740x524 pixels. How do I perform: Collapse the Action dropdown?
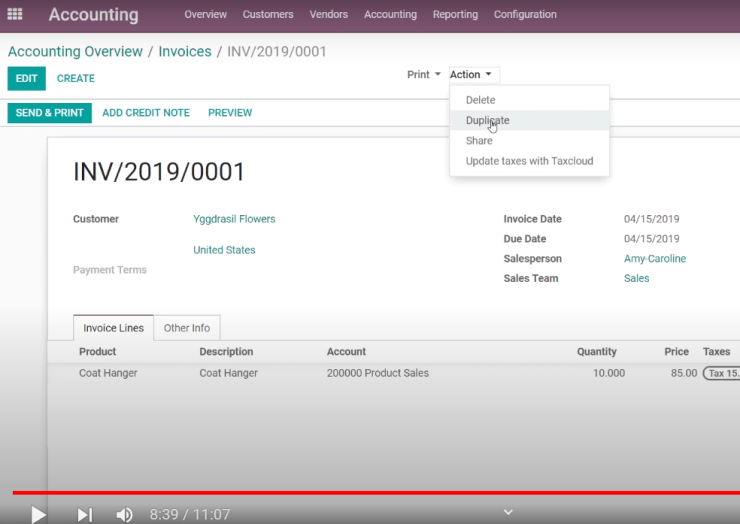click(471, 75)
